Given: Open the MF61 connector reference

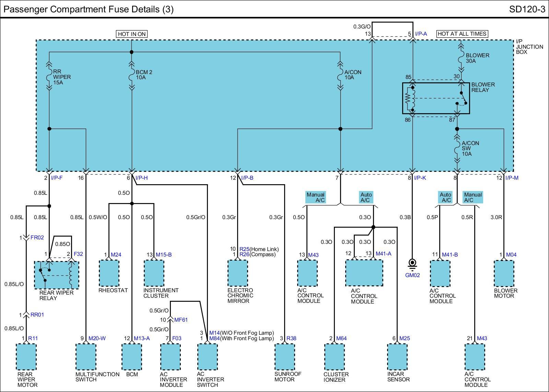Looking at the screenshot, I should click(181, 320).
